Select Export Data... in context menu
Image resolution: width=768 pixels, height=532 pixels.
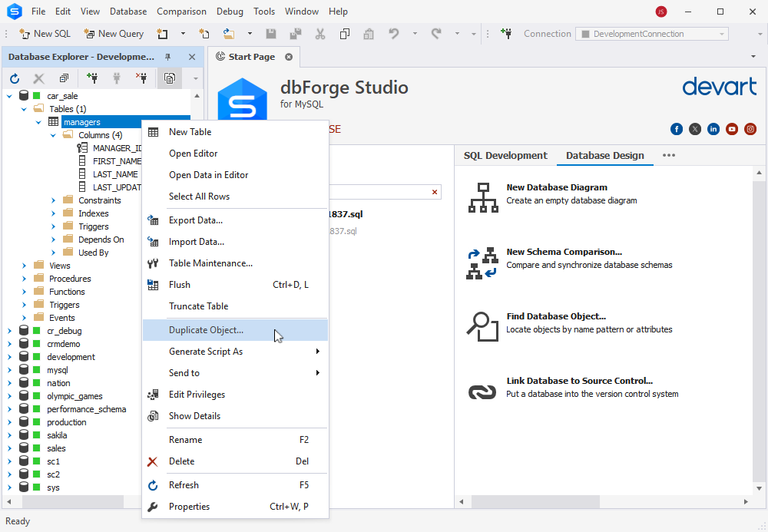(x=235, y=220)
